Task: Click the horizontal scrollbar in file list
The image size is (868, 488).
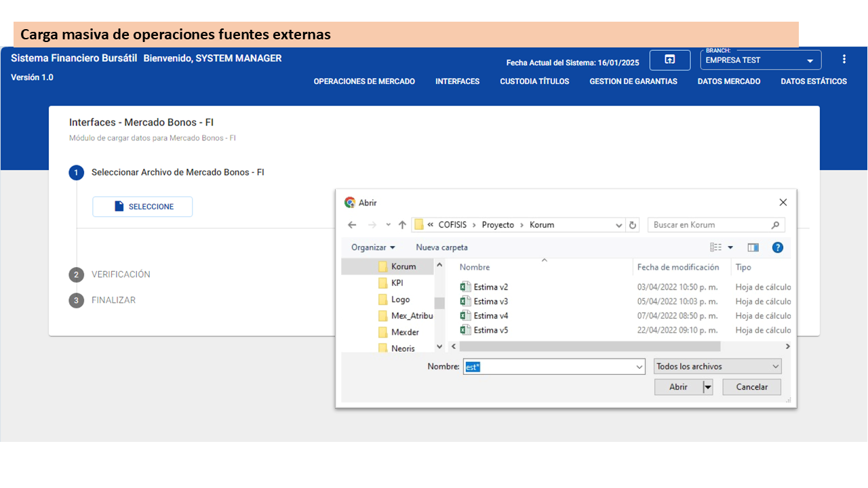Action: pyautogui.click(x=589, y=346)
